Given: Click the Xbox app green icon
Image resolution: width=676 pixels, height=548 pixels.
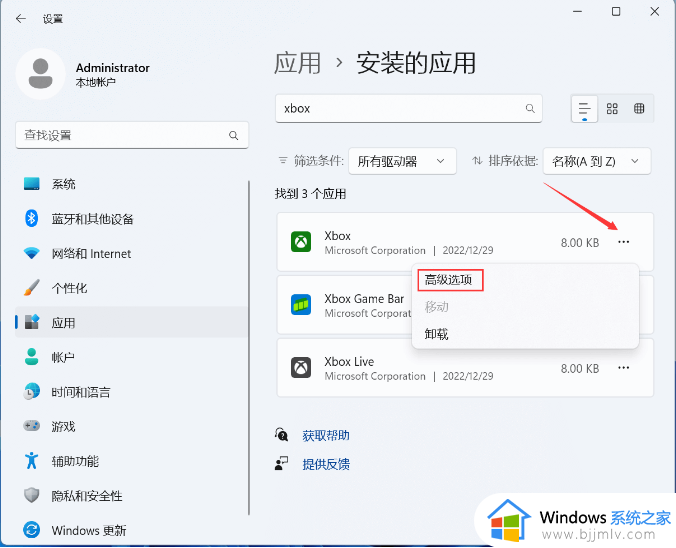Looking at the screenshot, I should (x=301, y=241).
